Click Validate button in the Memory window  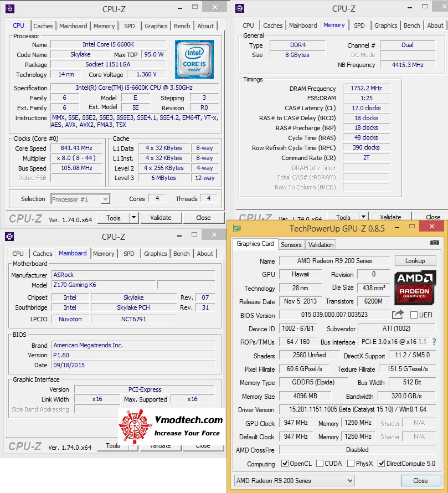(390, 217)
